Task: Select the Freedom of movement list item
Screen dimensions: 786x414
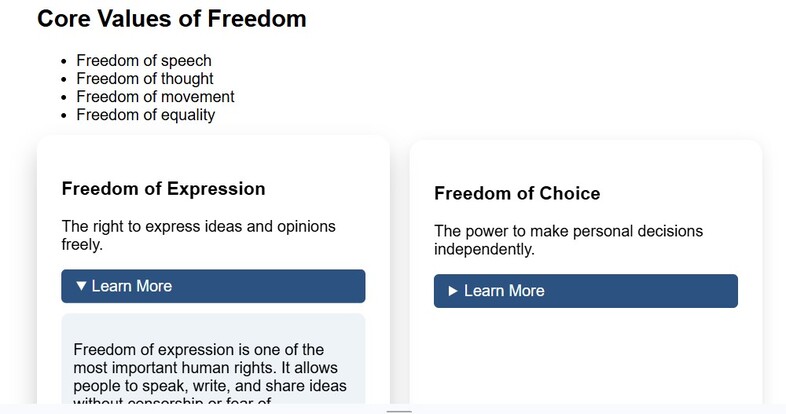Action: pos(155,97)
